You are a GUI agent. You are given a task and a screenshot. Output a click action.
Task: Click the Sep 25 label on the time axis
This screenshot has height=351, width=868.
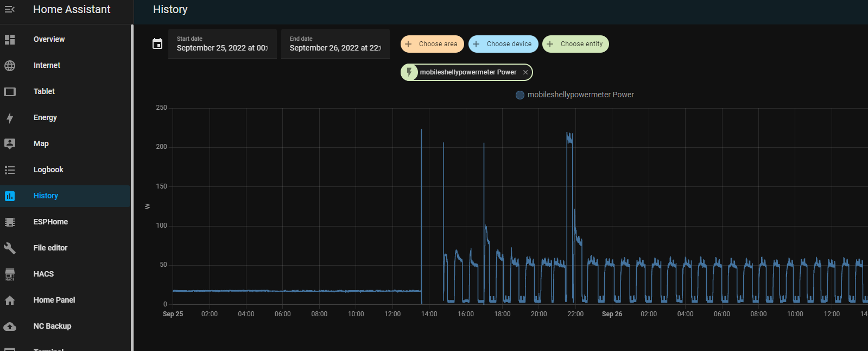click(x=173, y=314)
